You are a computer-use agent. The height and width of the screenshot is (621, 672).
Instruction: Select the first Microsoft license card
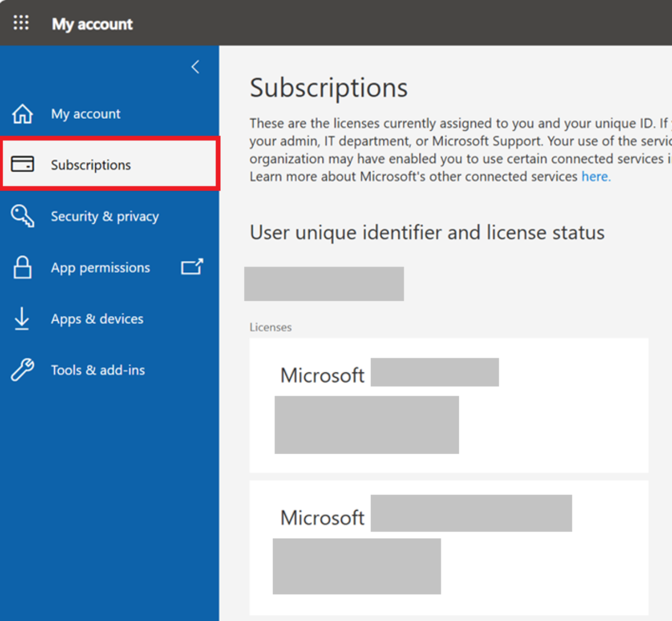coord(449,405)
